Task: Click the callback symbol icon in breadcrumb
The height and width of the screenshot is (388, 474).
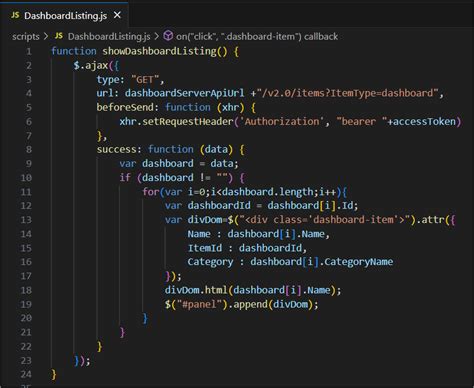Action: pos(168,36)
